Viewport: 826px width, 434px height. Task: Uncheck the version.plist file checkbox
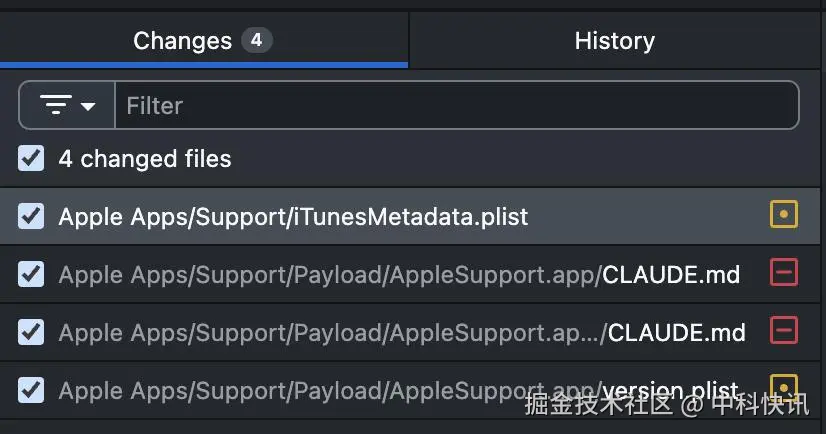(x=31, y=390)
